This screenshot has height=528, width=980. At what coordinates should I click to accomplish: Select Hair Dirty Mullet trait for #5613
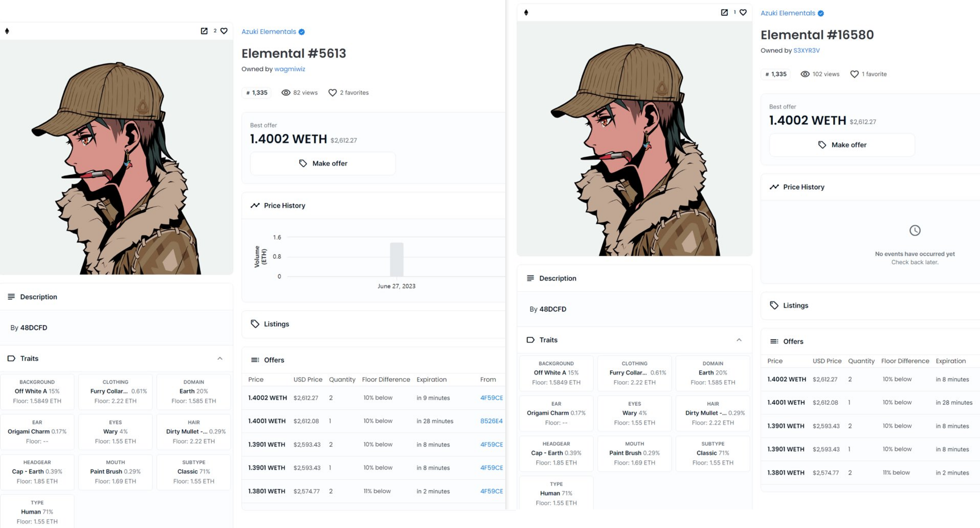(x=194, y=432)
